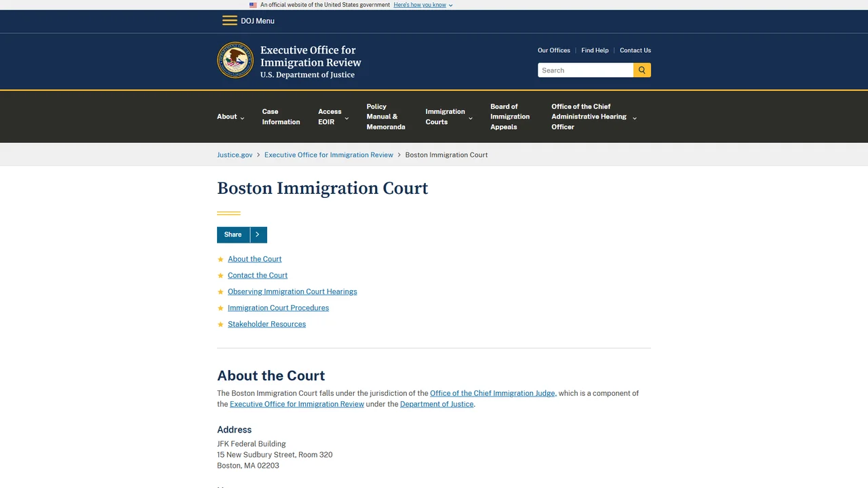
Task: Open the Case Information menu item
Action: click(281, 117)
